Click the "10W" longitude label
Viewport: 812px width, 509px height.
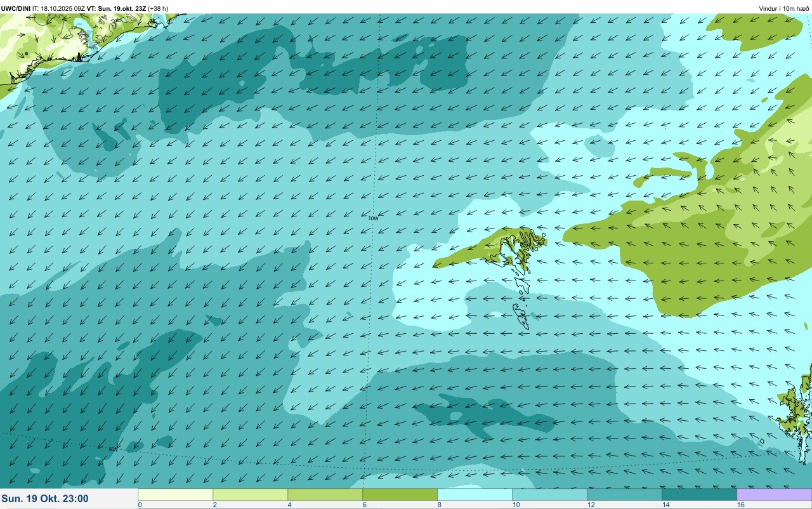[373, 218]
